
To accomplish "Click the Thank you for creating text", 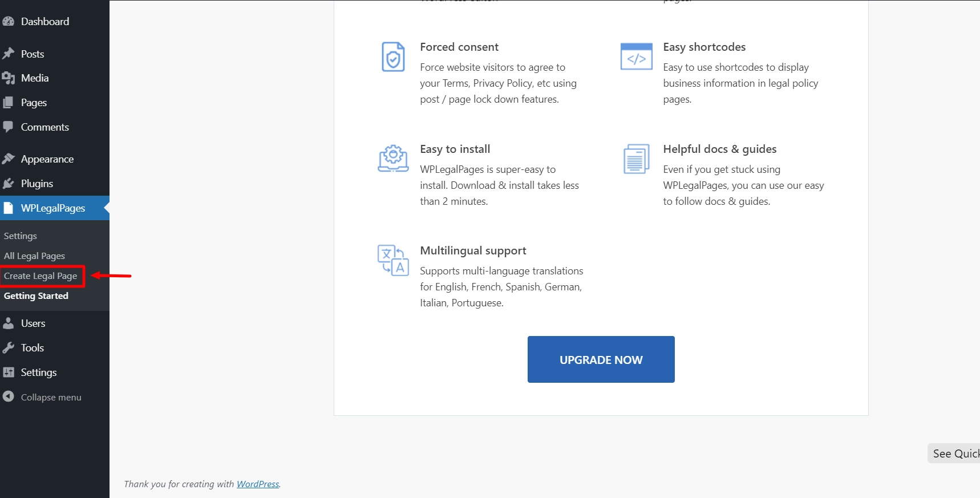I will (179, 484).
